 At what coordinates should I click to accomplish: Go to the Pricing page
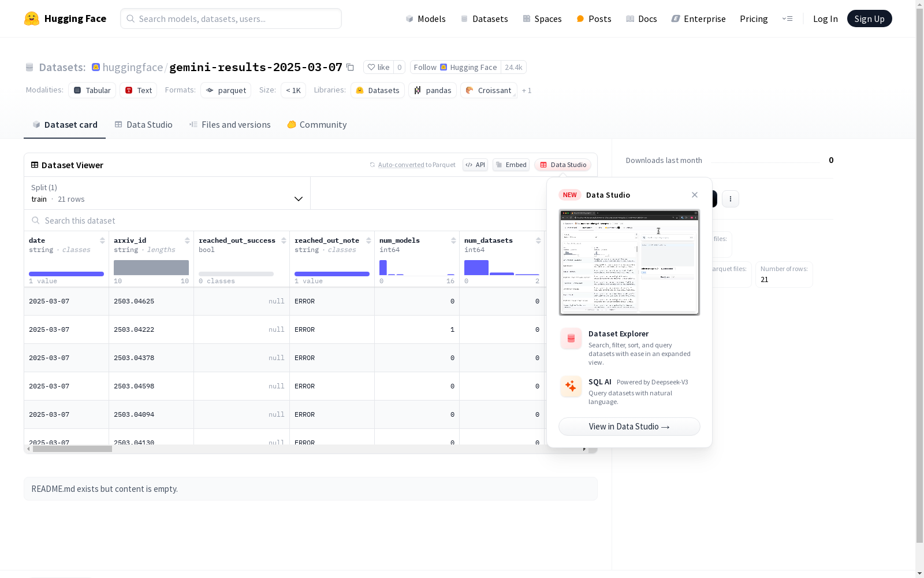point(754,18)
